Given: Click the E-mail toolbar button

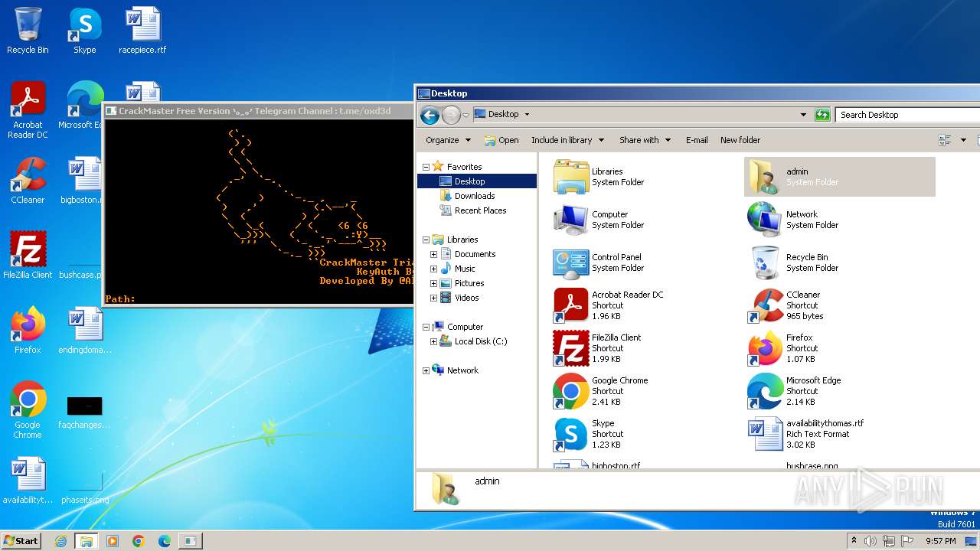Looking at the screenshot, I should (x=697, y=140).
